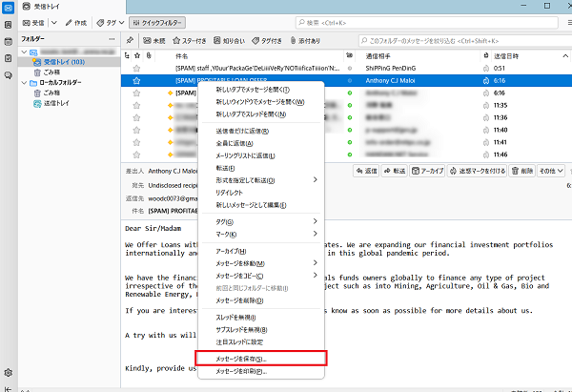
Task: Choose 新しいウィンドウでメッセージを開く
Action: point(261,102)
